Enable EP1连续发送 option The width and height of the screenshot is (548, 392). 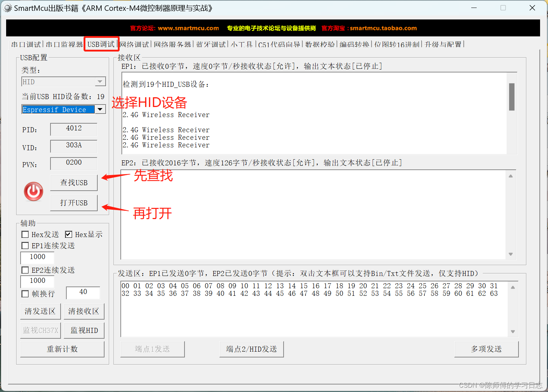point(25,245)
